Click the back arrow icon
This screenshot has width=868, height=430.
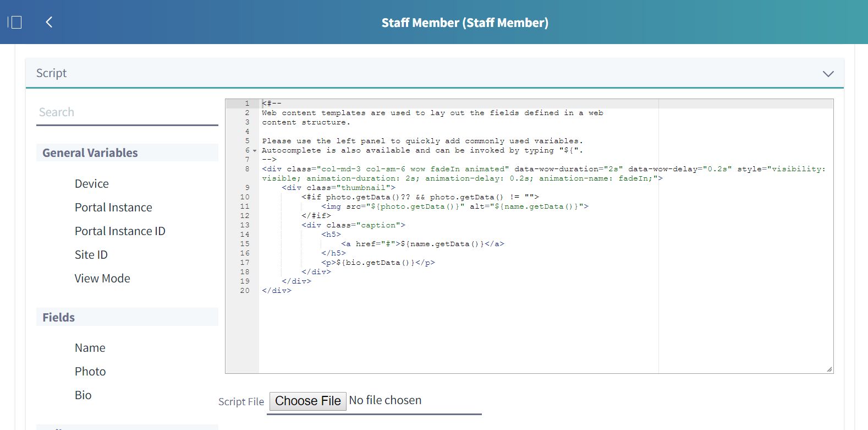point(49,22)
